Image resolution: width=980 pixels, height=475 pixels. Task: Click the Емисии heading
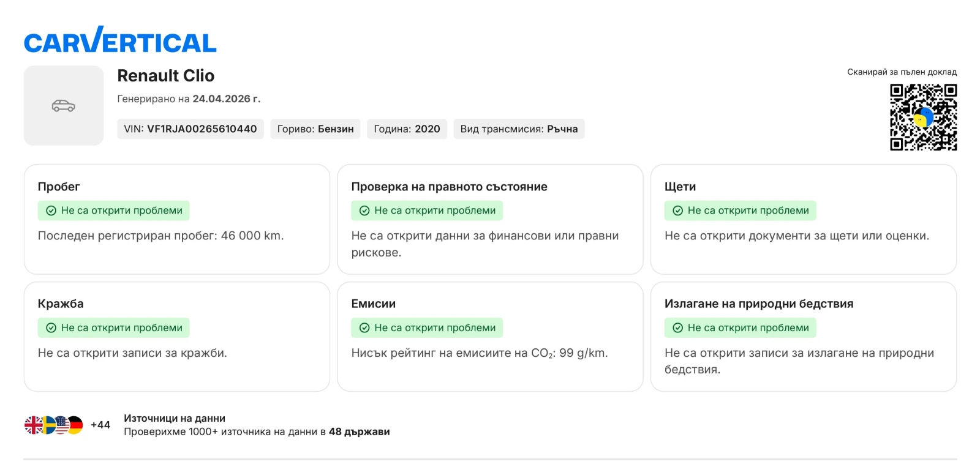[x=373, y=304]
